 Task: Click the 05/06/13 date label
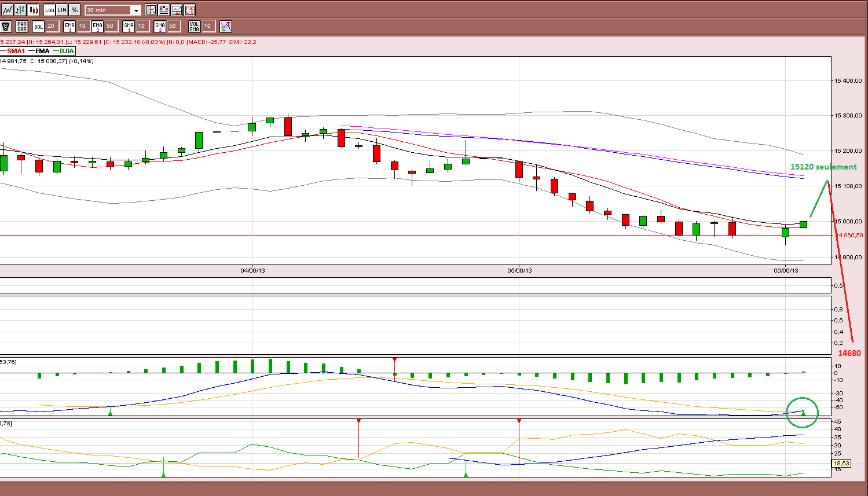coord(519,270)
